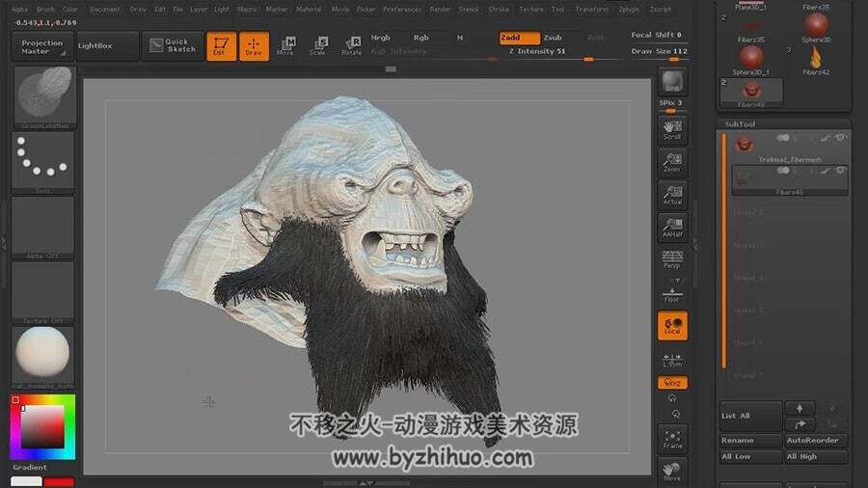This screenshot has width=868, height=488.
Task: Toggle M material mode
Action: point(459,38)
